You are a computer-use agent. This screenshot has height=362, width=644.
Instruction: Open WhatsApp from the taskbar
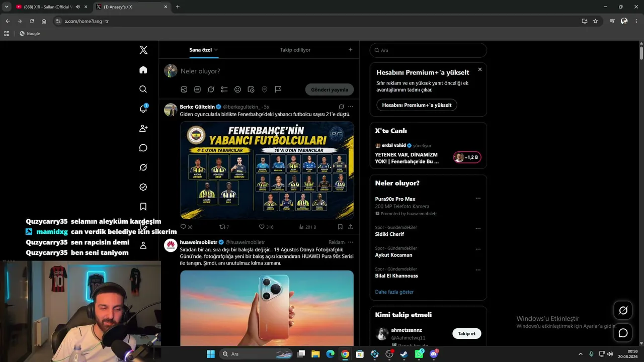click(419, 354)
